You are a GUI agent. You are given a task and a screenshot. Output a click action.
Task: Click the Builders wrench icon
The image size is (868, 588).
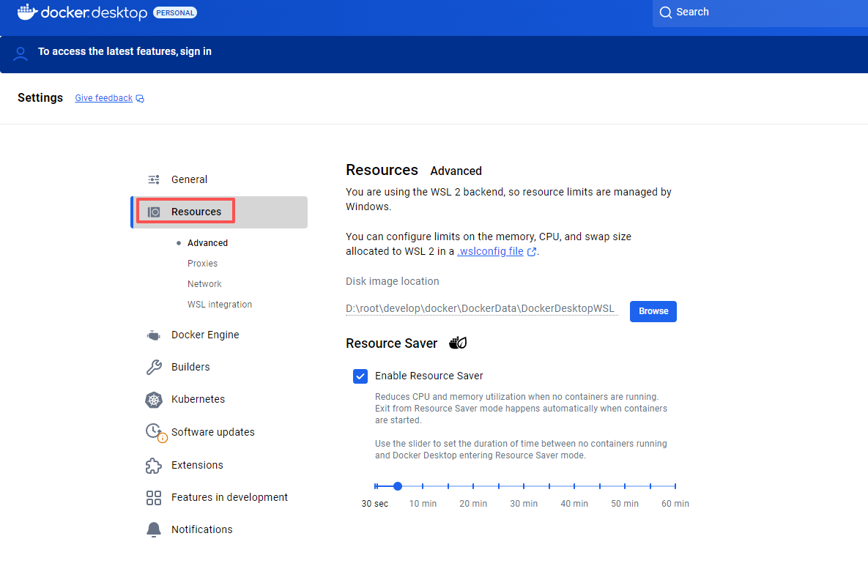pos(154,368)
